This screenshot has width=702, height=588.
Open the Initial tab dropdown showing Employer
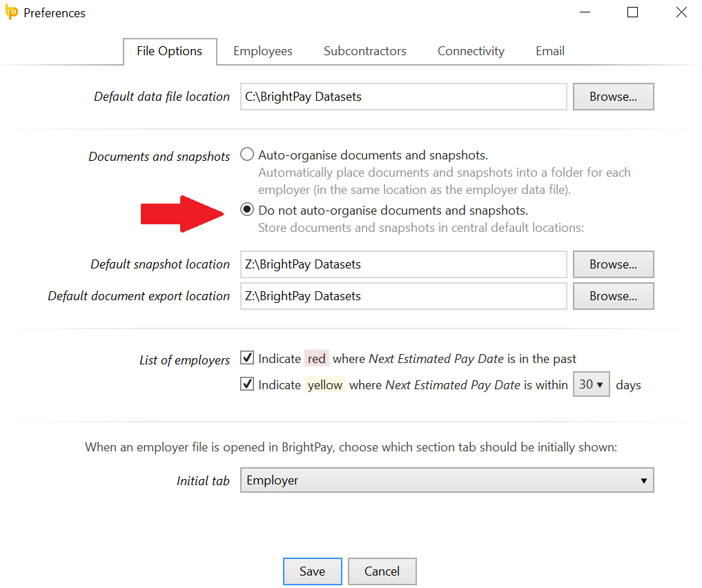pyautogui.click(x=447, y=480)
